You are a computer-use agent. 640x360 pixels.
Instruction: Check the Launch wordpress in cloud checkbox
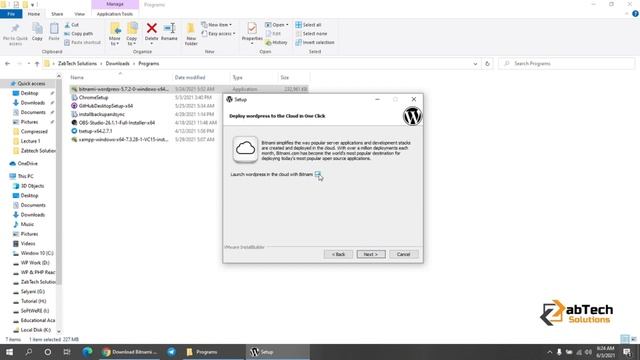click(x=318, y=174)
